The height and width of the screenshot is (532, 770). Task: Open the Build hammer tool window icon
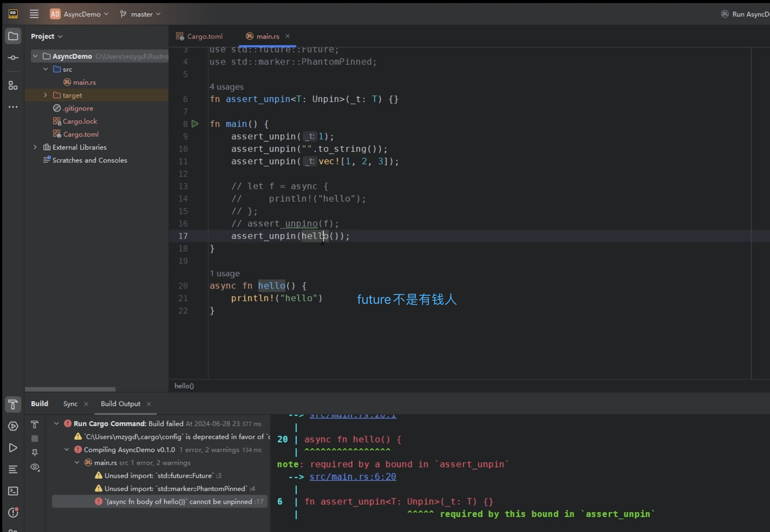(13, 404)
